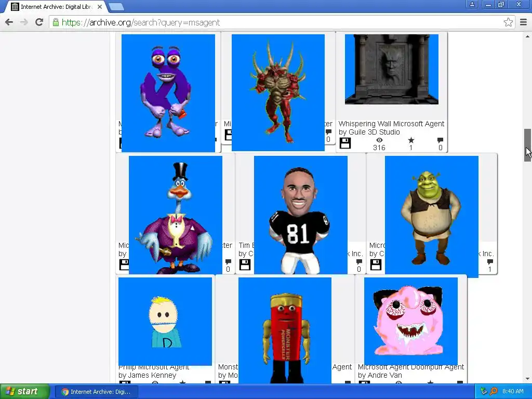Click the green padlock security icon
532x399 pixels.
click(x=56, y=22)
